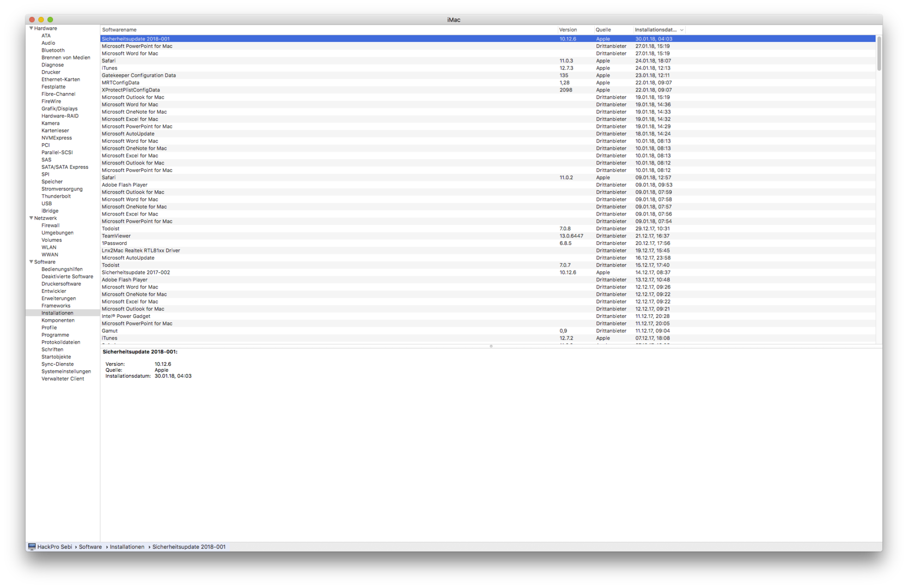This screenshot has width=908, height=588.
Task: Go to HackPro Sebi in the path bar
Action: [x=54, y=547]
